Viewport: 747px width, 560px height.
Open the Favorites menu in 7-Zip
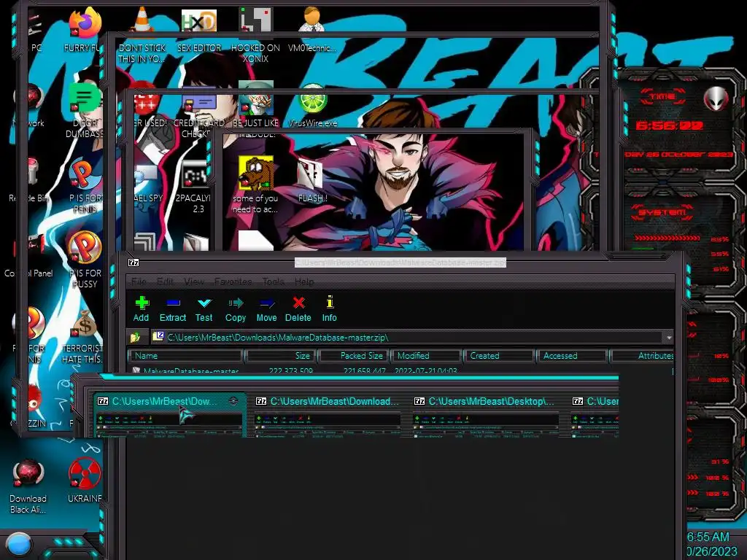(233, 281)
